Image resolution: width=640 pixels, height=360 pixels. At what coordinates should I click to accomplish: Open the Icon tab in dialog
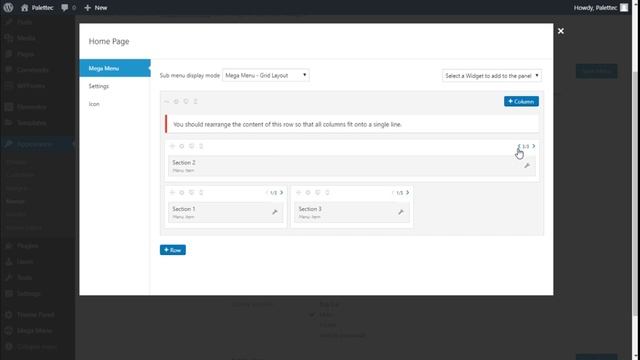pyautogui.click(x=94, y=104)
